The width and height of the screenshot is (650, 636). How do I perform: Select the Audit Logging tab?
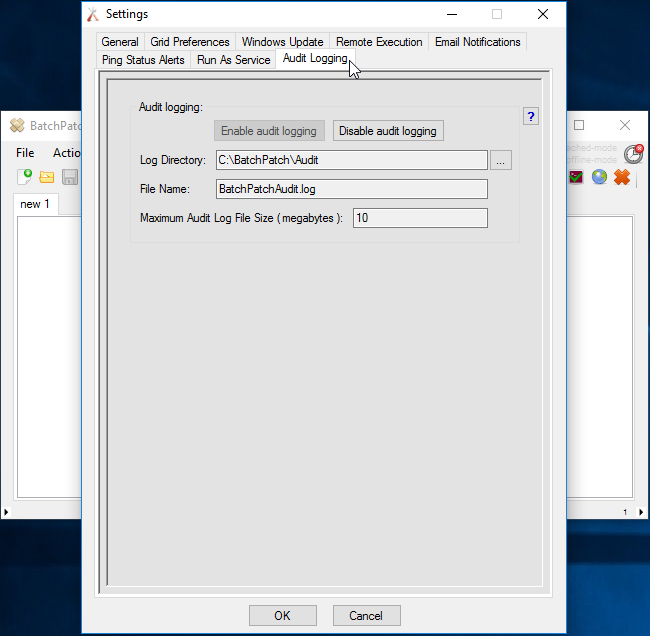tap(315, 58)
